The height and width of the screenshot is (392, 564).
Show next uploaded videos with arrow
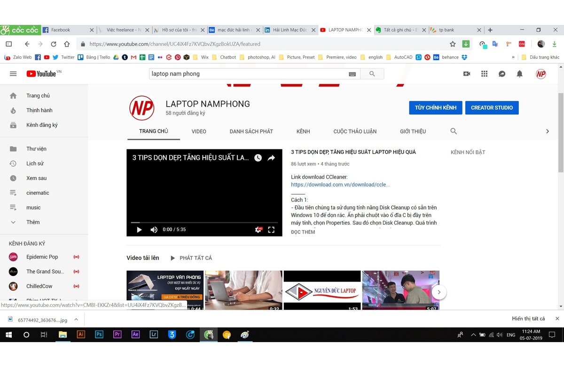pyautogui.click(x=439, y=292)
